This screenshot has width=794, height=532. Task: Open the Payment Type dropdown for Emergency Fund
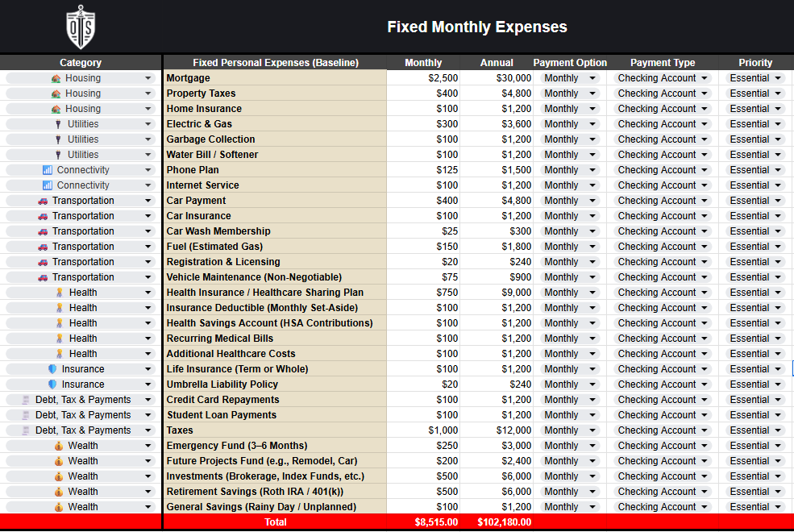705,446
